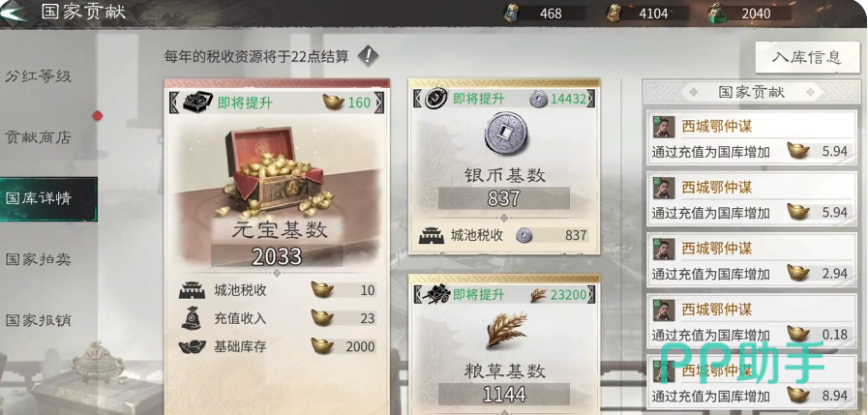Click the blue resource icon showing 468
Viewport: 868px width, 415px height.
tap(512, 13)
